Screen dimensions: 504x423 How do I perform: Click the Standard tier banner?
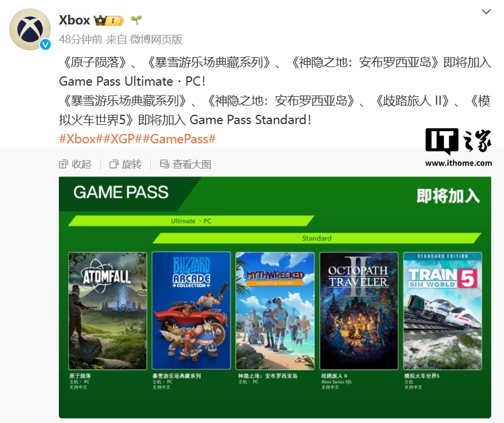(316, 238)
